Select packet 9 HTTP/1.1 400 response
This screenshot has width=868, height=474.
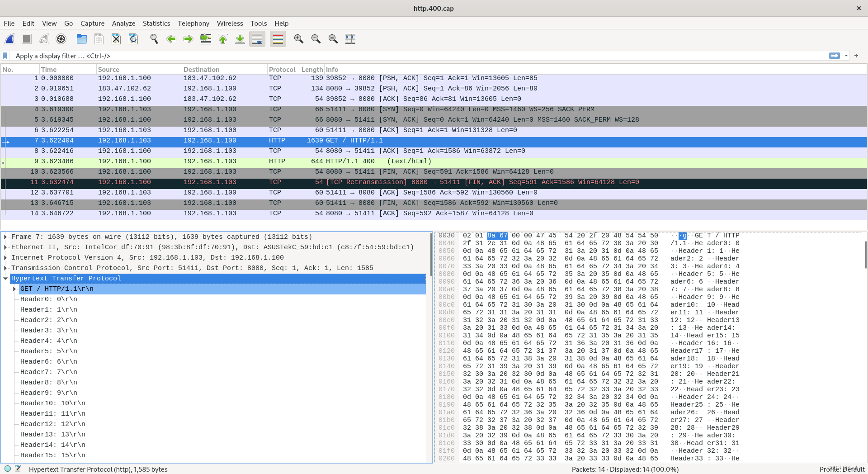[x=434, y=161]
